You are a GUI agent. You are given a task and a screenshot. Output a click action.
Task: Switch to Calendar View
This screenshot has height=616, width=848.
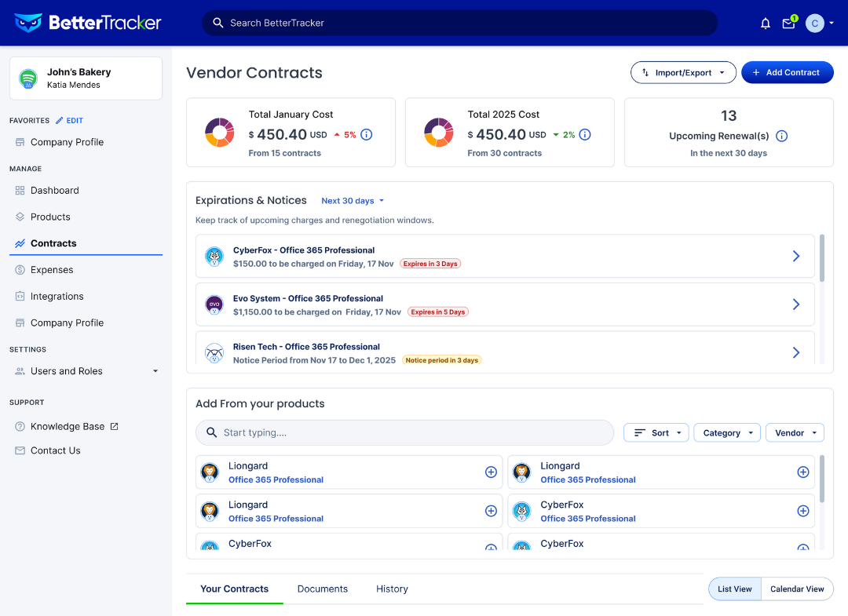coord(797,589)
